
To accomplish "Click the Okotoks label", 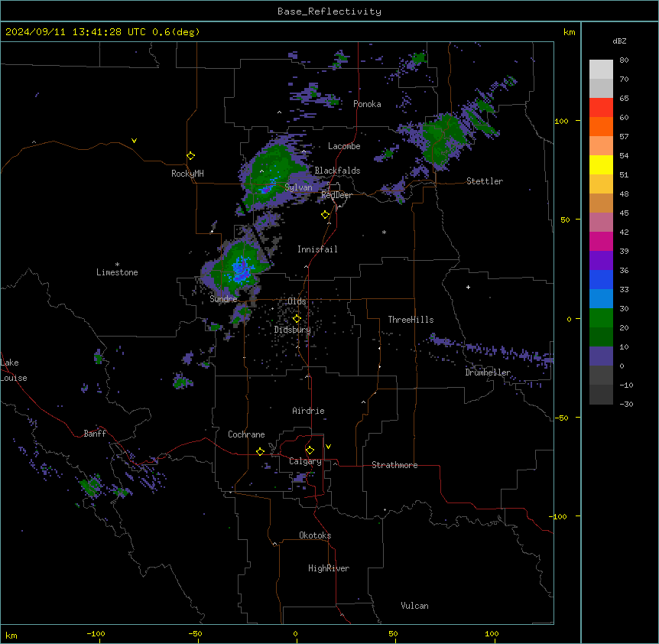I will tap(315, 535).
